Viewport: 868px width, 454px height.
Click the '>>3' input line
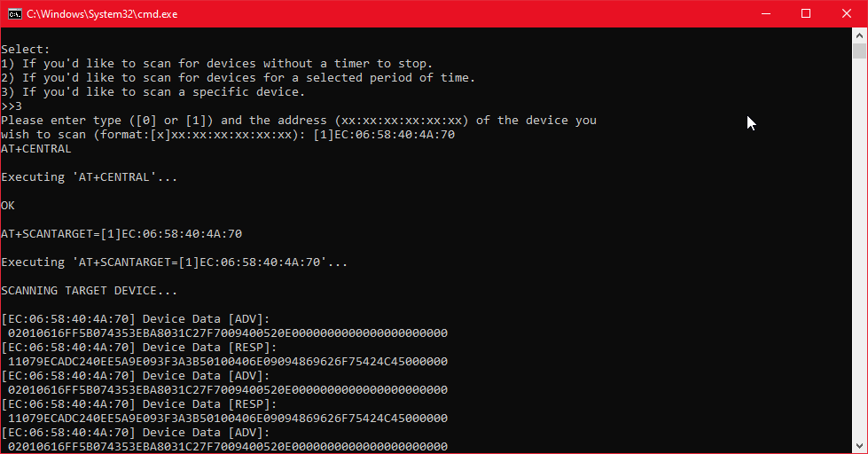(12, 106)
